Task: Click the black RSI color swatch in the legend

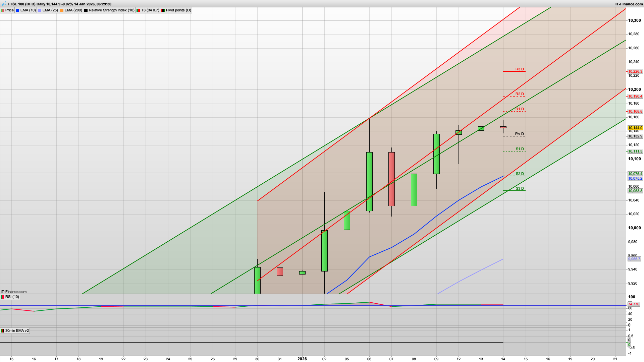Action: click(86, 10)
